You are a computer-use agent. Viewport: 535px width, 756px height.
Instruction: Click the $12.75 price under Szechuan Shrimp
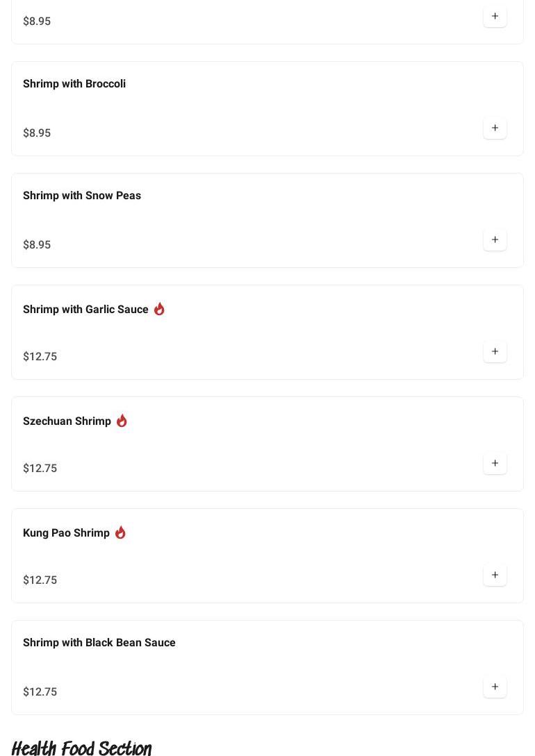point(40,468)
